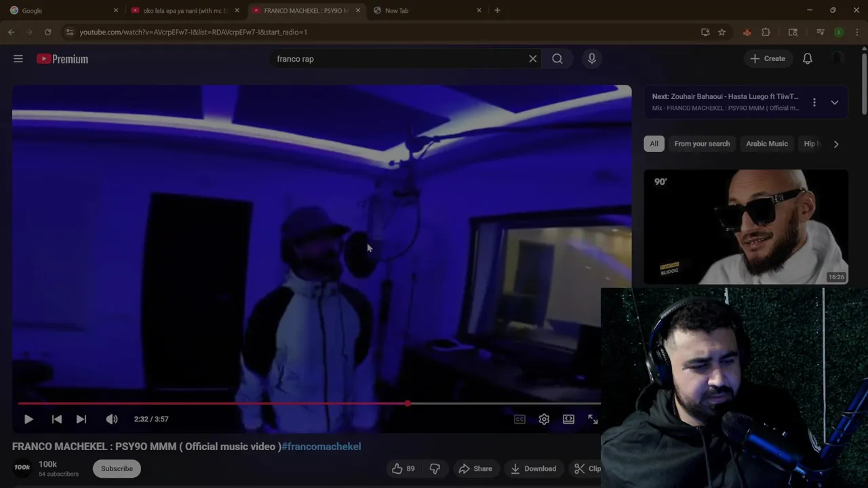Close the Google tab
This screenshot has width=868, height=488.
tap(115, 10)
